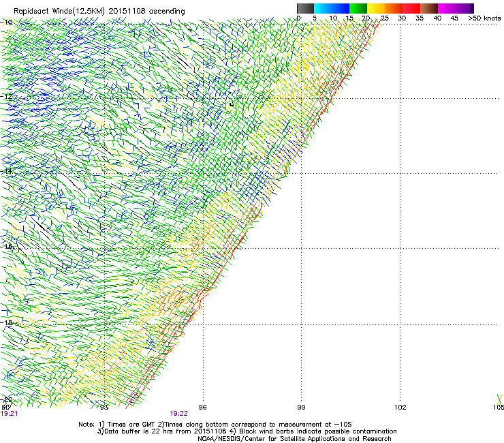Click the '-20' latitude axis label
Image resolution: width=504 pixels, height=443 pixels.
point(7,399)
